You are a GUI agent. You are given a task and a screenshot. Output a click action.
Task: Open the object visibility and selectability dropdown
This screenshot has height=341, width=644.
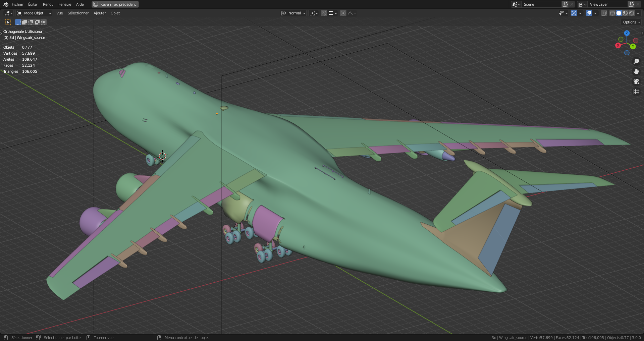coord(563,13)
